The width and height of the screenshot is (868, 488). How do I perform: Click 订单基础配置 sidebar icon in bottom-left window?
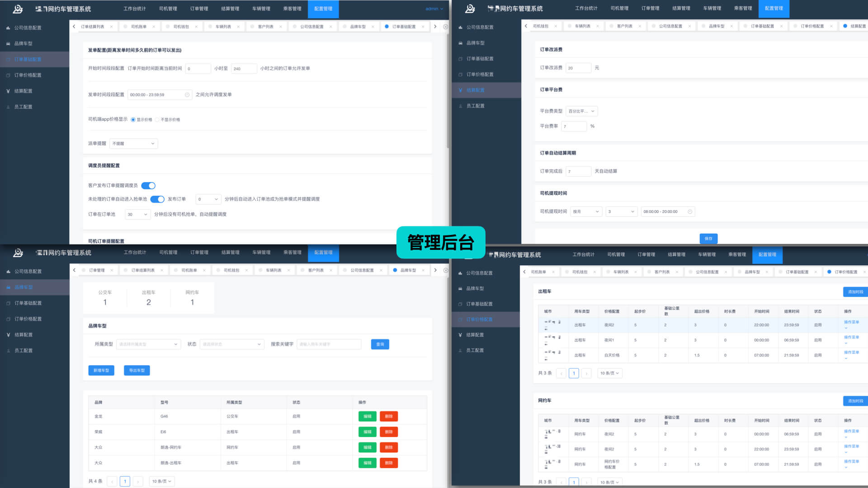8,303
